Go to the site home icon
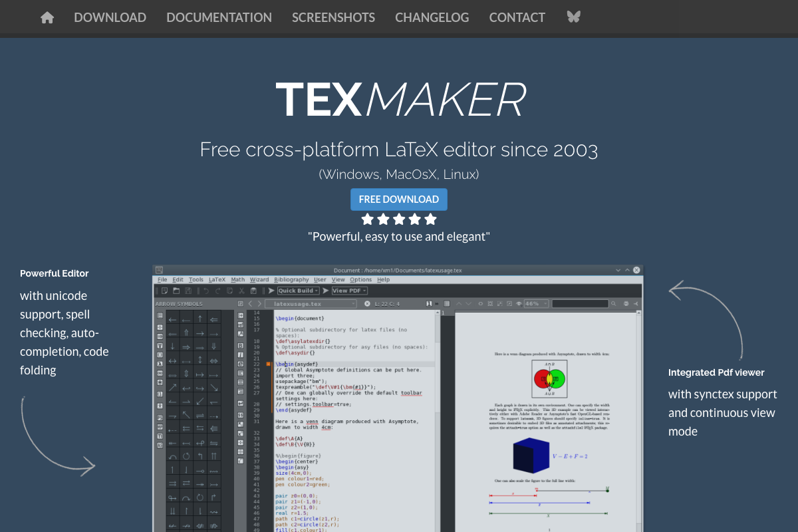This screenshot has height=532, width=798. [x=47, y=18]
